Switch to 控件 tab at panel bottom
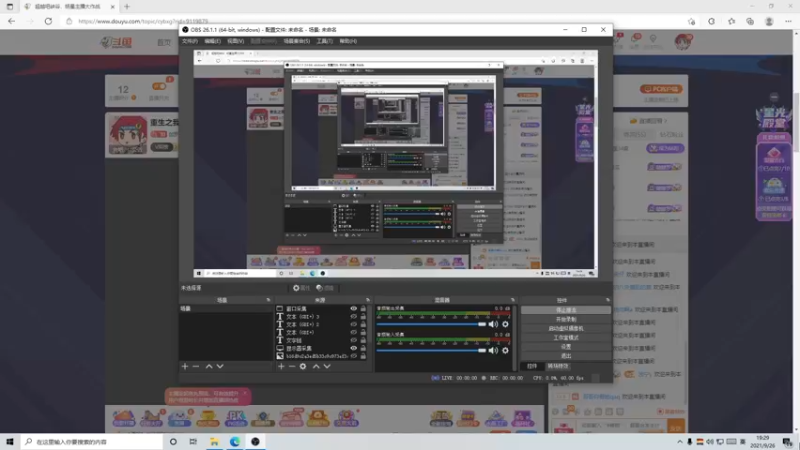 pyautogui.click(x=532, y=366)
